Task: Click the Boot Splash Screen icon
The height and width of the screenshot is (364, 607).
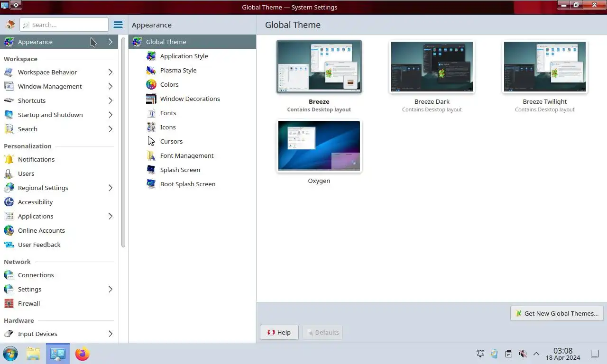Action: (x=151, y=184)
